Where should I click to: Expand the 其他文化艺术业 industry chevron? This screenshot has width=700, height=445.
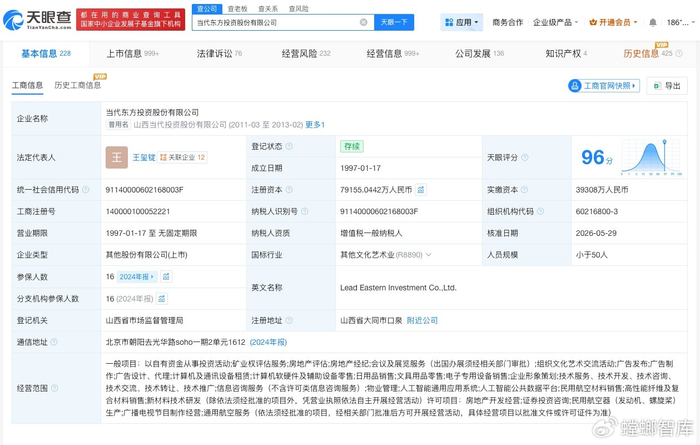coord(428,255)
